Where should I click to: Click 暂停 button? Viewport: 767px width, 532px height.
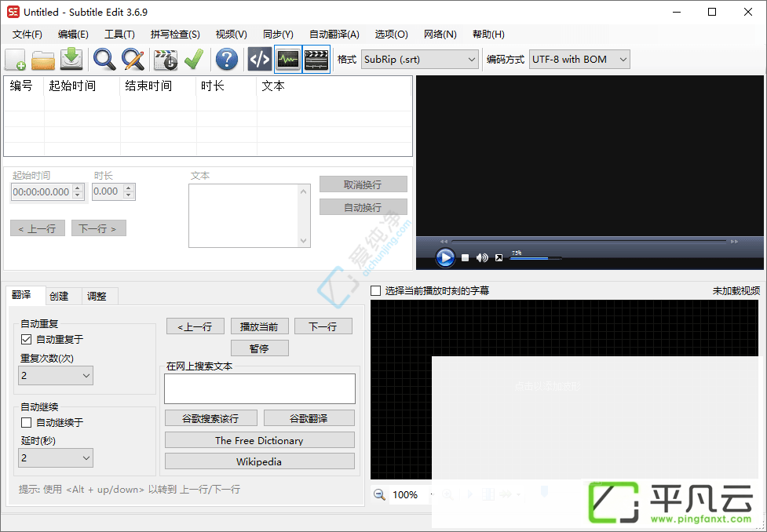pyautogui.click(x=259, y=348)
